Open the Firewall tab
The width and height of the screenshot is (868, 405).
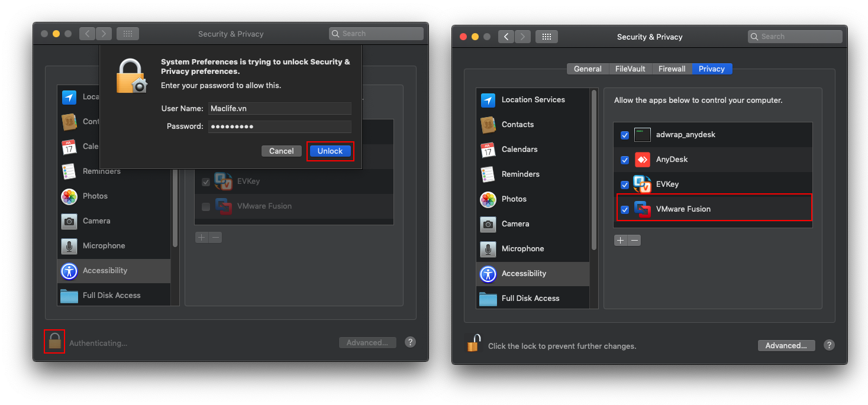tap(672, 69)
